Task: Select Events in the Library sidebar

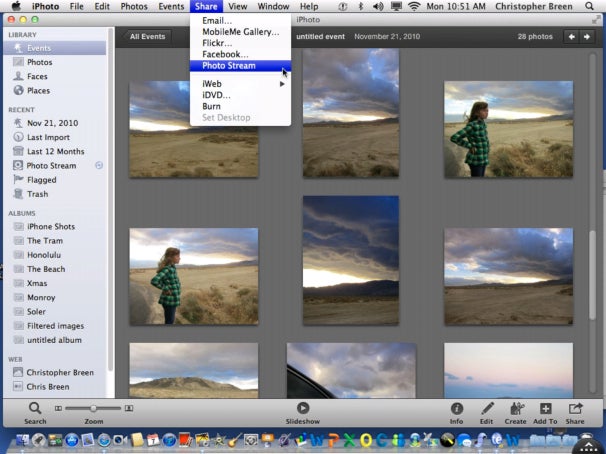Action: click(54, 48)
